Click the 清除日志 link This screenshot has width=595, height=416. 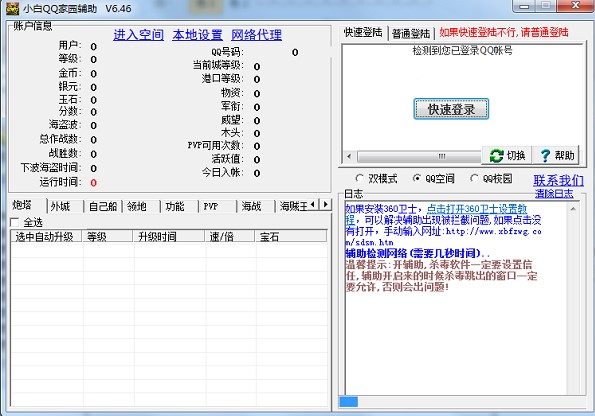[x=554, y=194]
